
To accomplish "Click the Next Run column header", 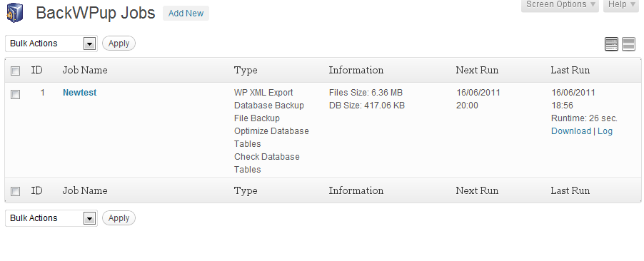I will [x=477, y=70].
